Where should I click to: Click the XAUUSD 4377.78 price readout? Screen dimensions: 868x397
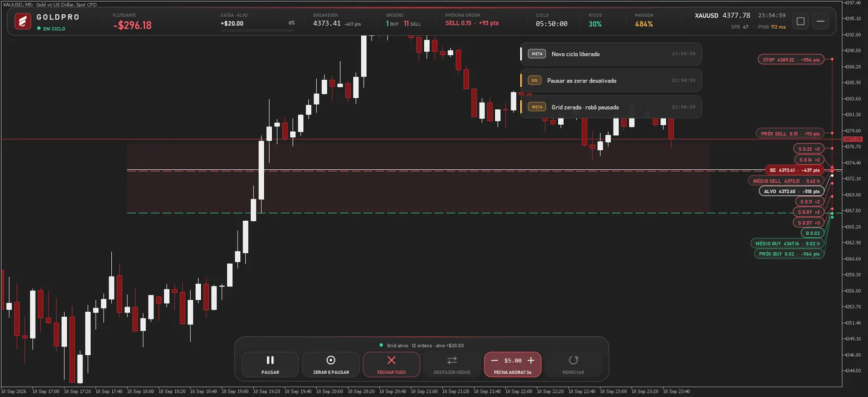pos(723,16)
